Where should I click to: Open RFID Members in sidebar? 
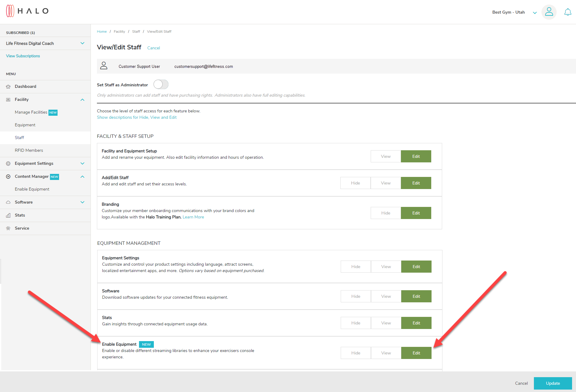(29, 150)
